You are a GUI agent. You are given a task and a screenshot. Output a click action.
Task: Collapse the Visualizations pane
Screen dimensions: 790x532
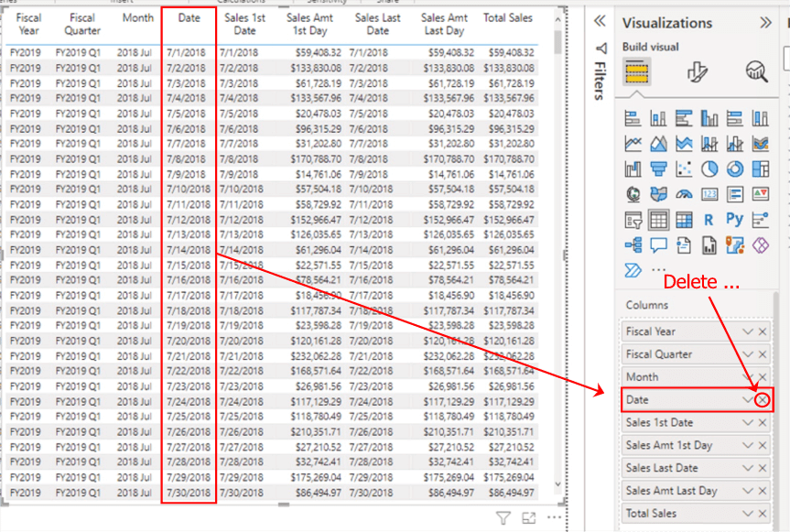(x=765, y=23)
